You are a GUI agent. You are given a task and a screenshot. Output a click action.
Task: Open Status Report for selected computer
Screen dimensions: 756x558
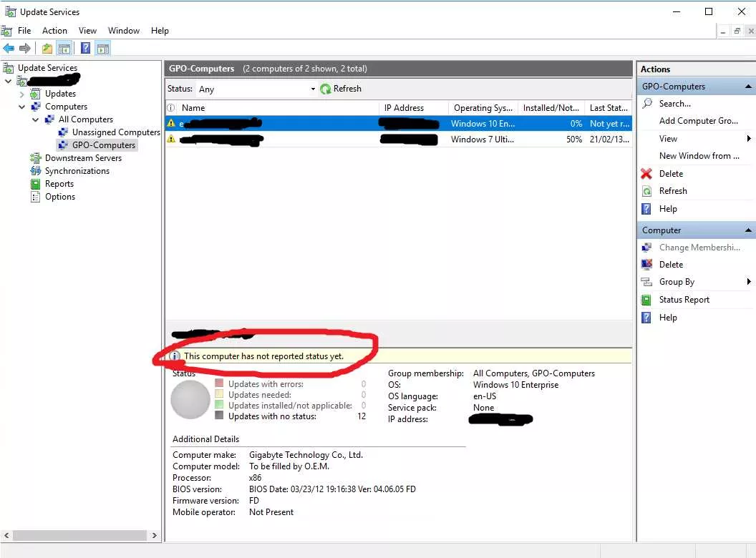[x=684, y=300]
